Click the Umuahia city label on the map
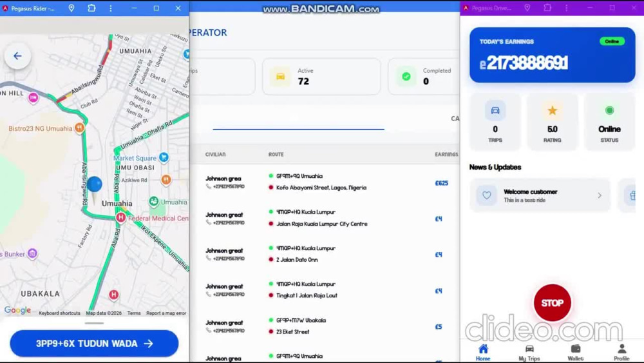The width and height of the screenshot is (644, 363). tap(117, 204)
